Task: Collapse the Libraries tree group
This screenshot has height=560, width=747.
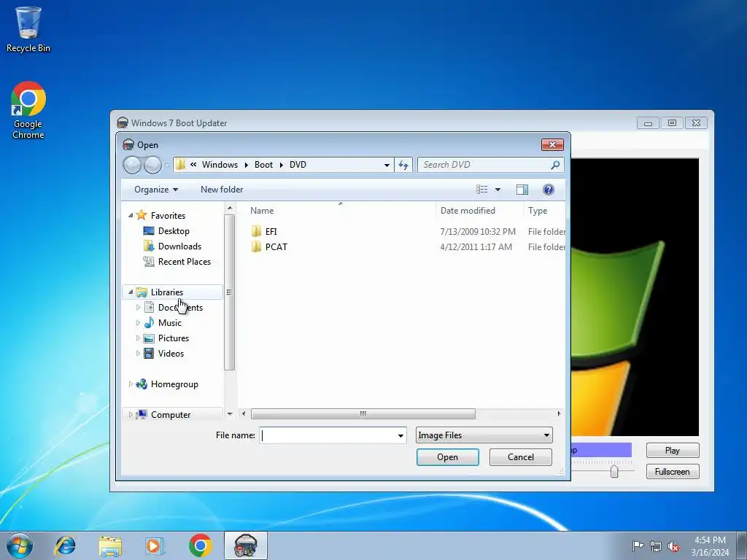Action: 131,292
